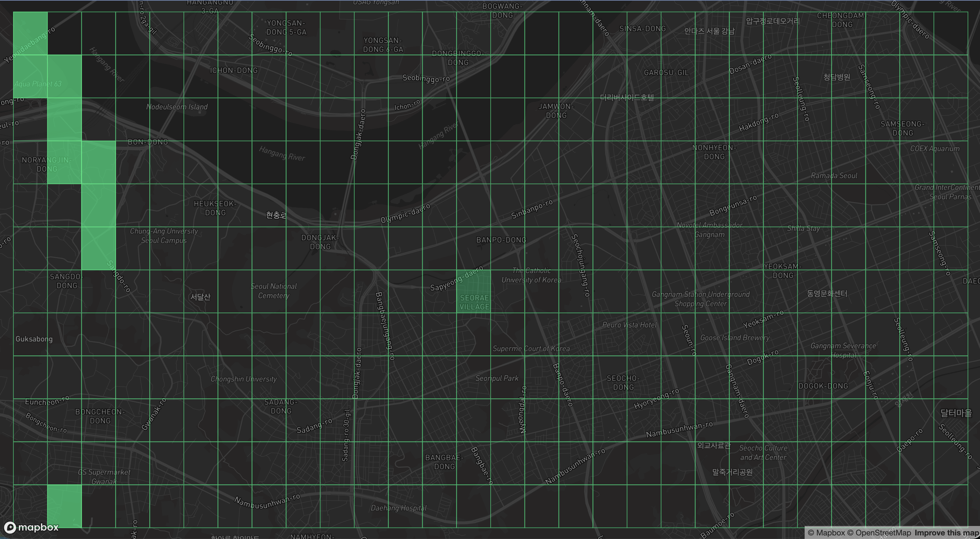Select Gangnam Station Underground Shopping Center label

(x=701, y=299)
